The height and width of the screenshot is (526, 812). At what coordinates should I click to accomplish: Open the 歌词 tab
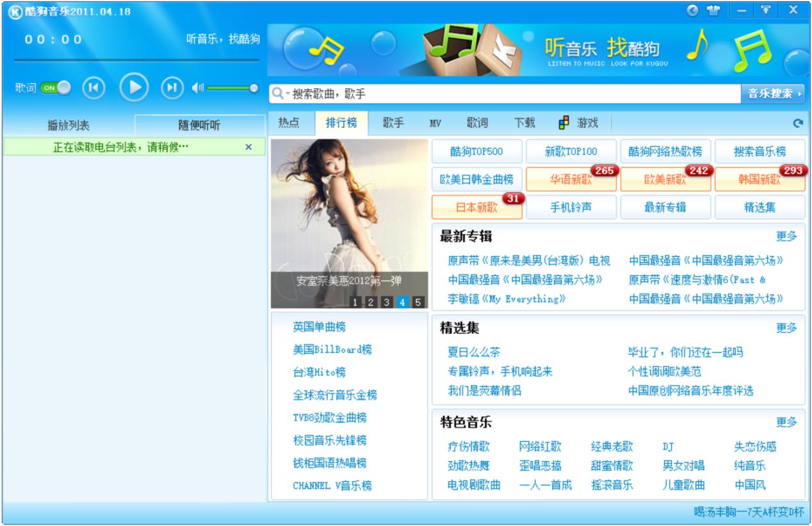pyautogui.click(x=477, y=123)
